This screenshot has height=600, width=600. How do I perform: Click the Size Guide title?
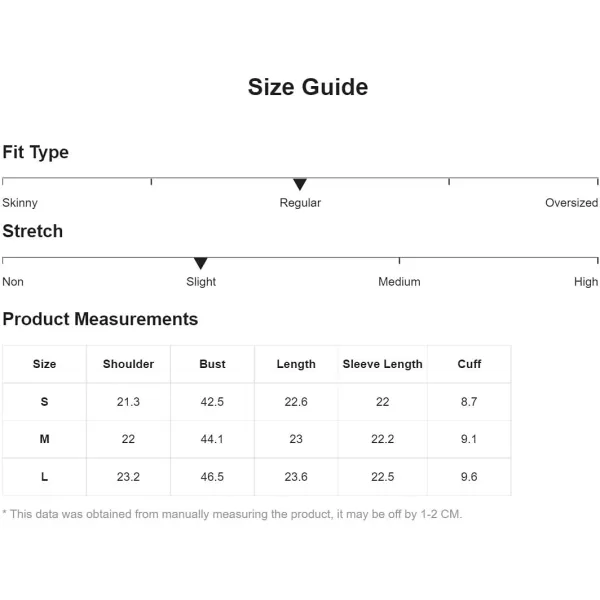pos(308,87)
